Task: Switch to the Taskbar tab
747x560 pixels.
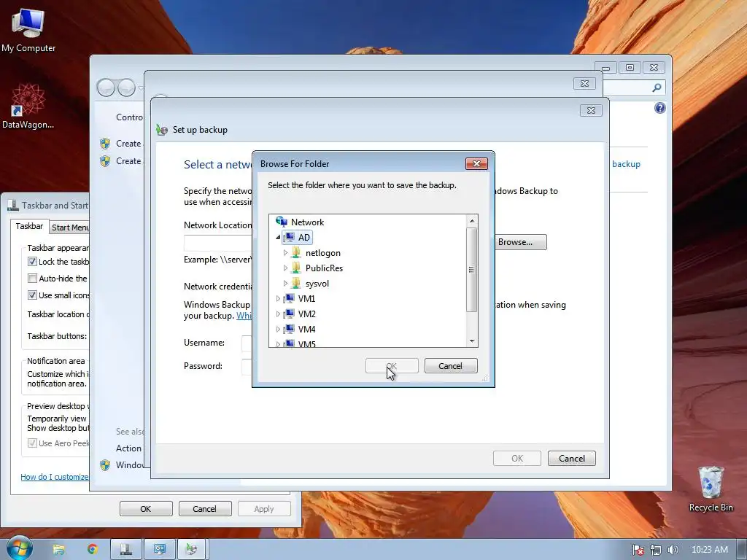Action: tap(29, 226)
